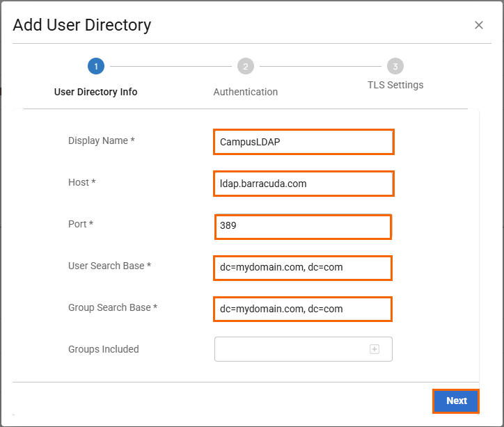Go to the Authentication step label
This screenshot has height=427, width=504.
click(x=245, y=92)
